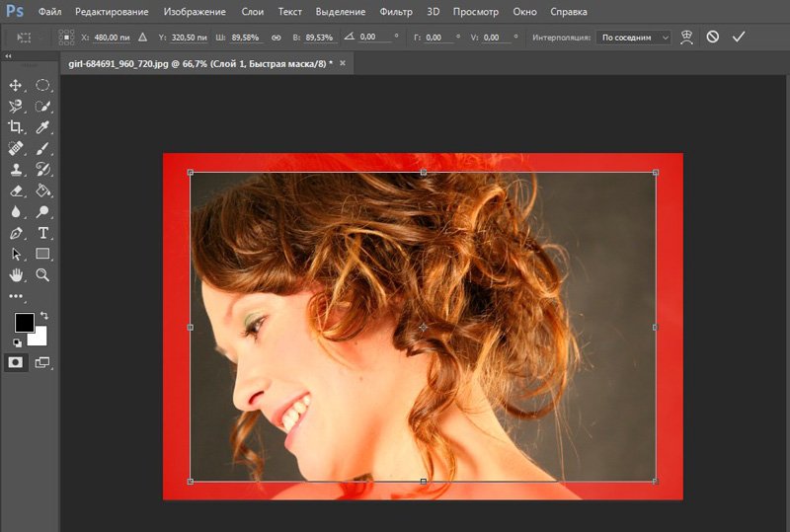Select the Zoom magnifier tool
The image size is (790, 532).
pyautogui.click(x=42, y=275)
